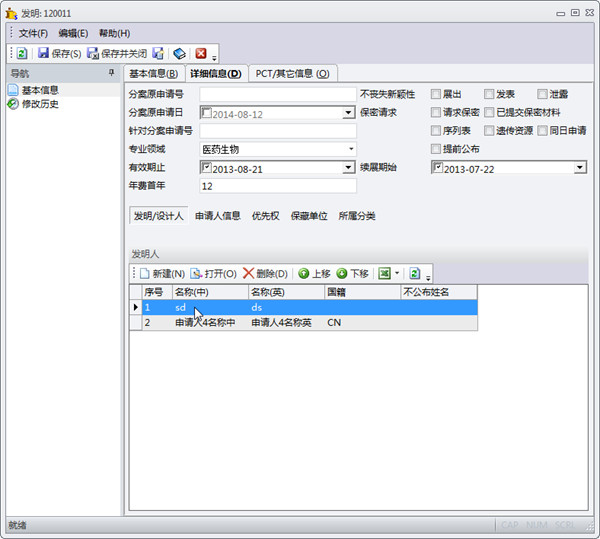Open 修改历史 in navigation tree

40,104
